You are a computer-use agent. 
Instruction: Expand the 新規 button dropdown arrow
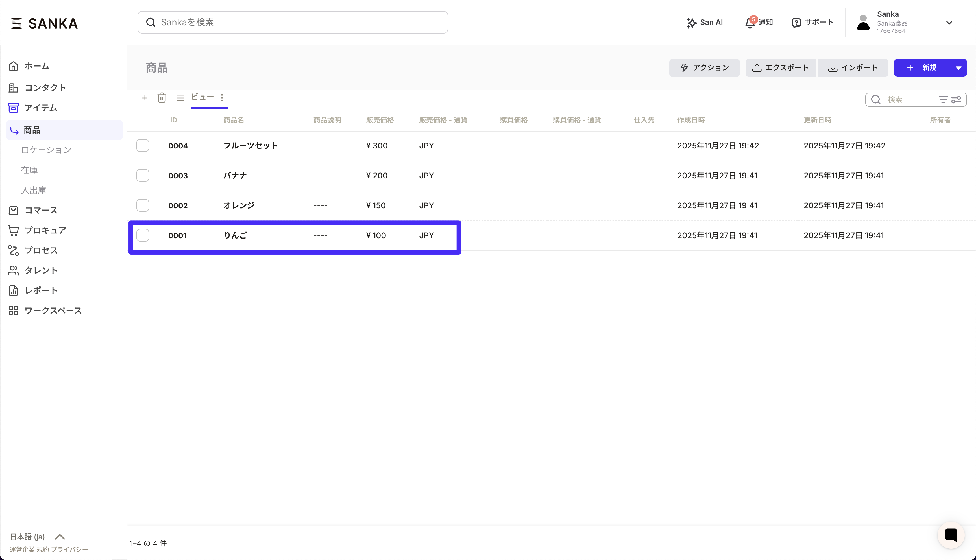pyautogui.click(x=958, y=68)
